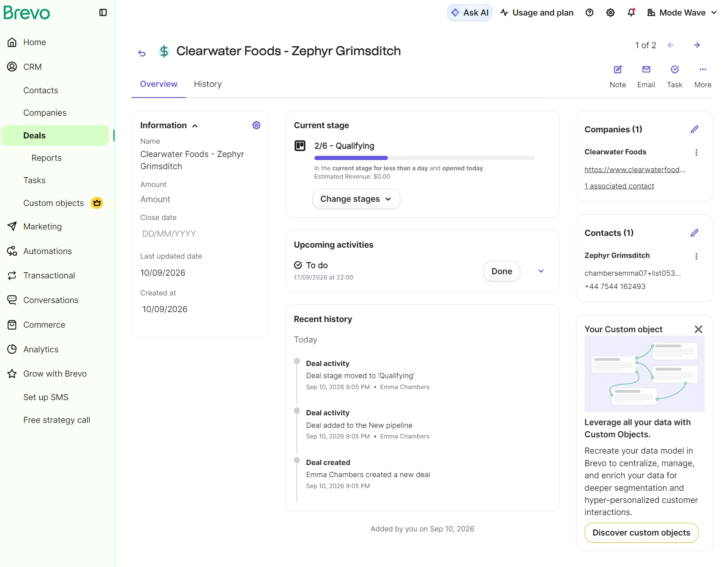Go to the next deal arrow
Image resolution: width=728 pixels, height=567 pixels.
tap(697, 45)
